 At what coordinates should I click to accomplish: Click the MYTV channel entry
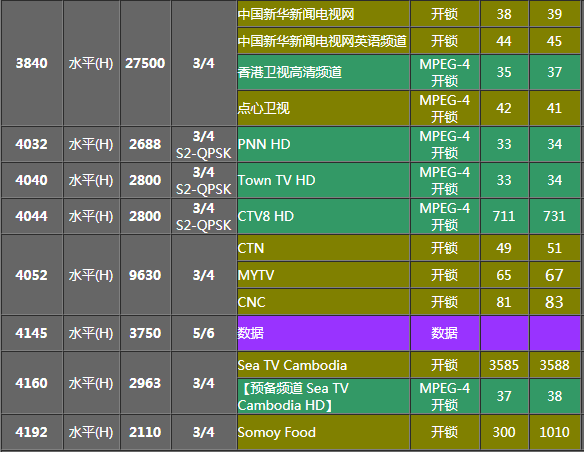coord(323,275)
